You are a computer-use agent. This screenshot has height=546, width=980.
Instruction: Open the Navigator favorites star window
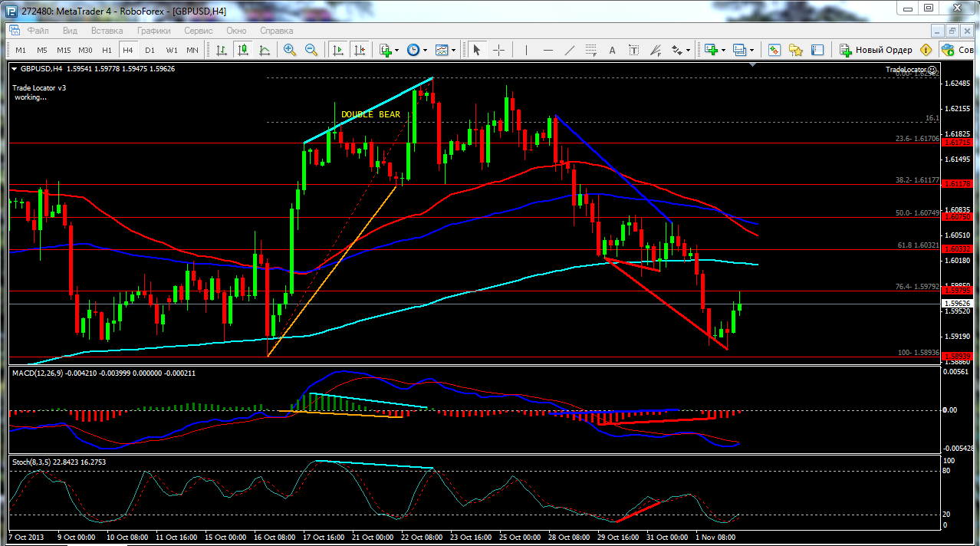tap(796, 50)
